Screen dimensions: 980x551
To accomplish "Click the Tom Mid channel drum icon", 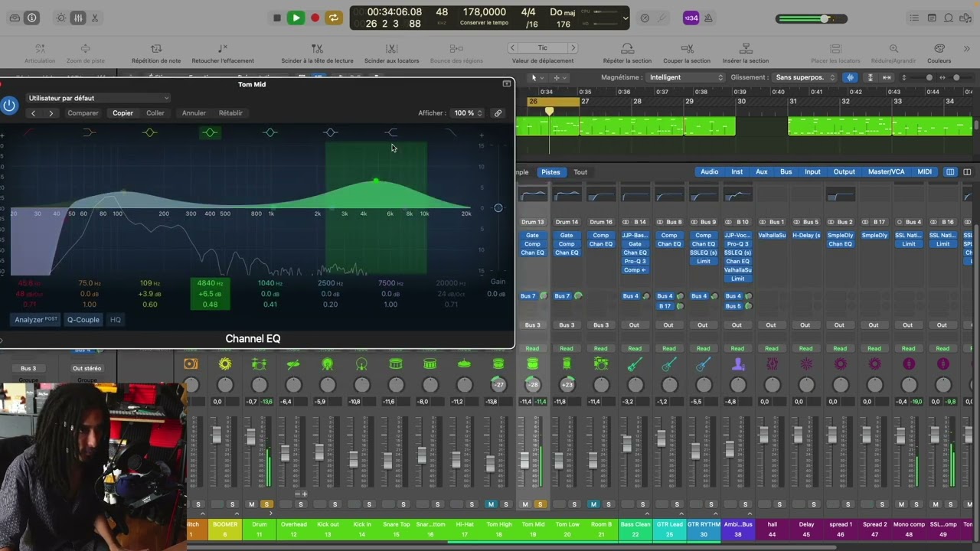I will tap(533, 364).
